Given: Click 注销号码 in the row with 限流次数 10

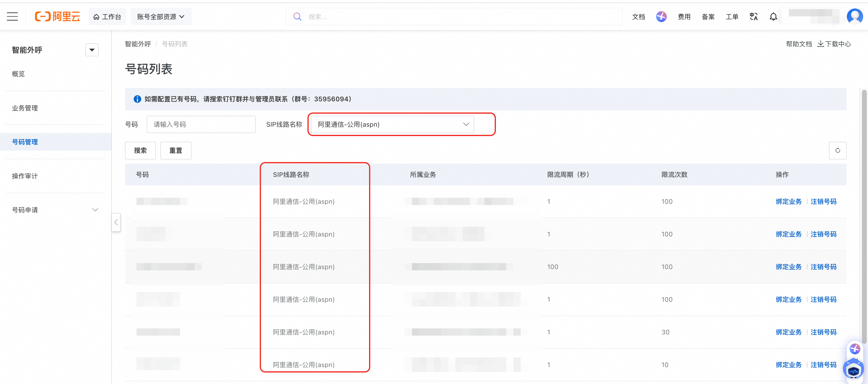Looking at the screenshot, I should click(x=823, y=365).
